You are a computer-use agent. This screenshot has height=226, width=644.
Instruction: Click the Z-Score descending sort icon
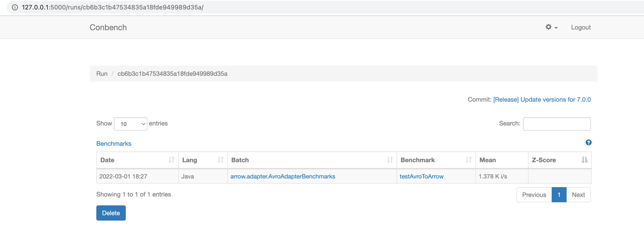click(x=584, y=160)
